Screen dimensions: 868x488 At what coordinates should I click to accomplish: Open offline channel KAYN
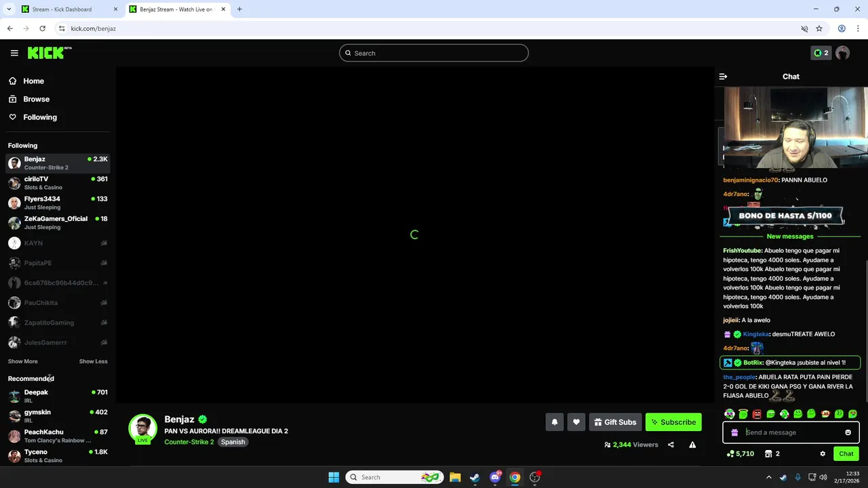(x=58, y=243)
